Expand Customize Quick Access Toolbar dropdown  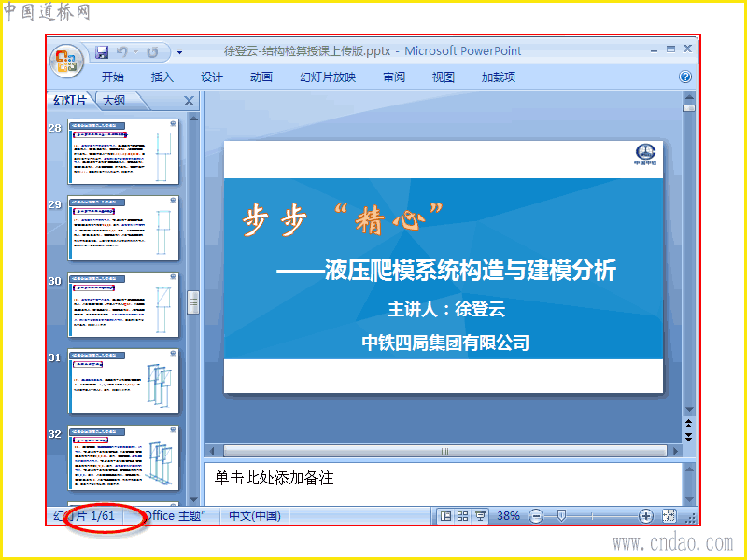179,51
